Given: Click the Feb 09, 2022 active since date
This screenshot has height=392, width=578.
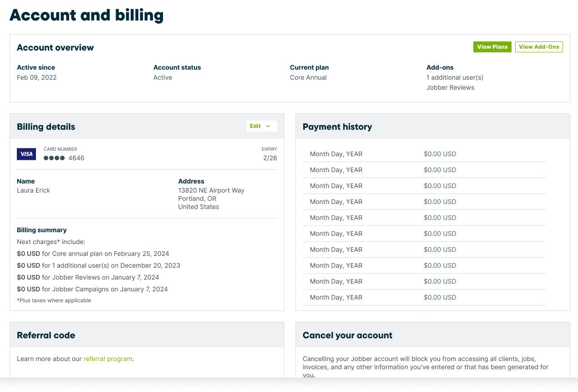Looking at the screenshot, I should point(37,77).
